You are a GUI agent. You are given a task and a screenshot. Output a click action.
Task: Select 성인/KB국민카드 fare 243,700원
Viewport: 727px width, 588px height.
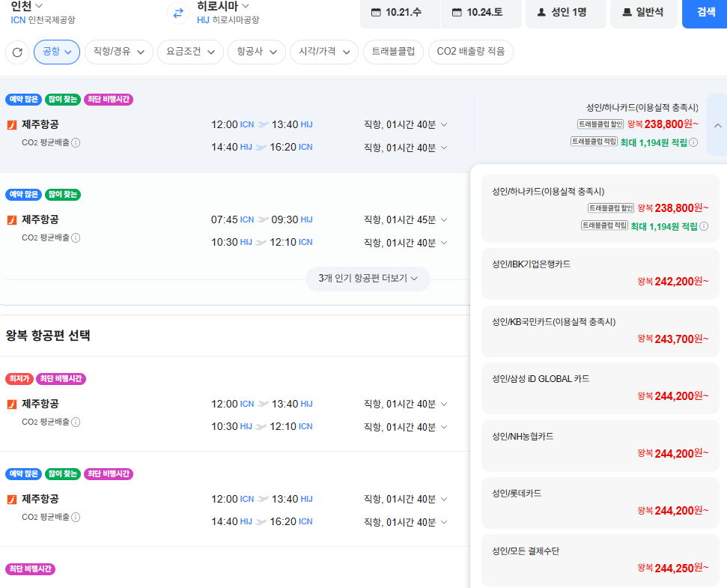[600, 331]
